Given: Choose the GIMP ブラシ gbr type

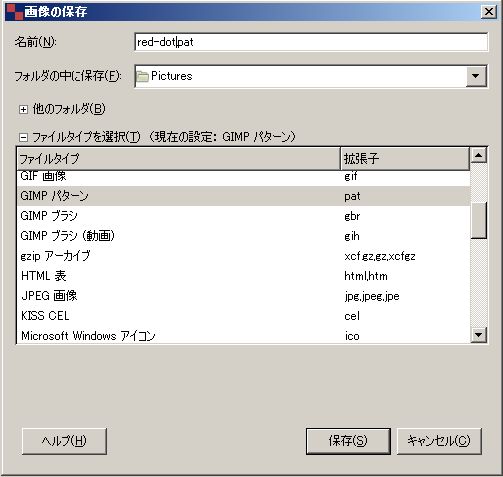Looking at the screenshot, I should 243,216.
